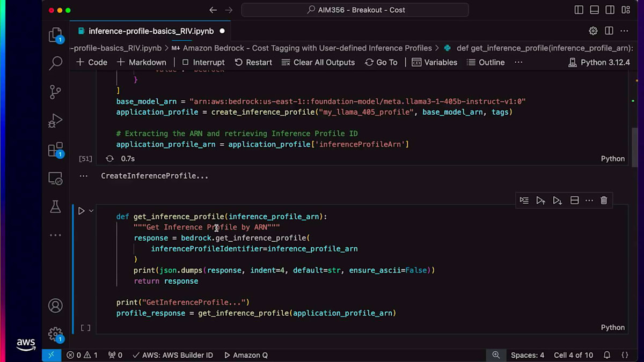Open Run and Debug view
This screenshot has width=644, height=362.
pos(55,121)
